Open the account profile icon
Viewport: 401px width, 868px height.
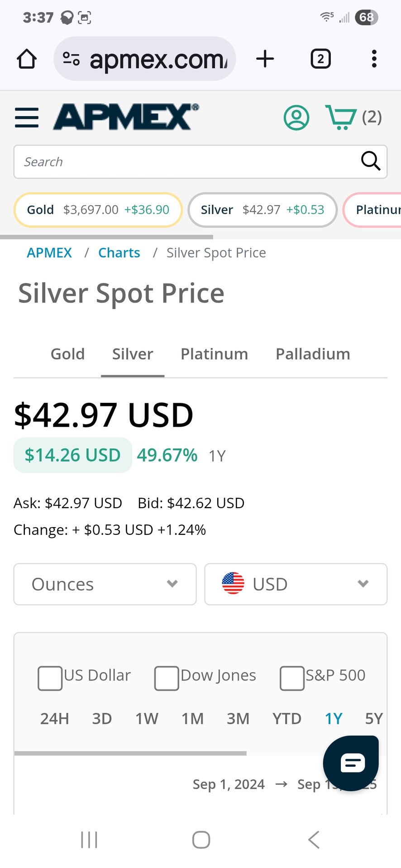pyautogui.click(x=296, y=118)
